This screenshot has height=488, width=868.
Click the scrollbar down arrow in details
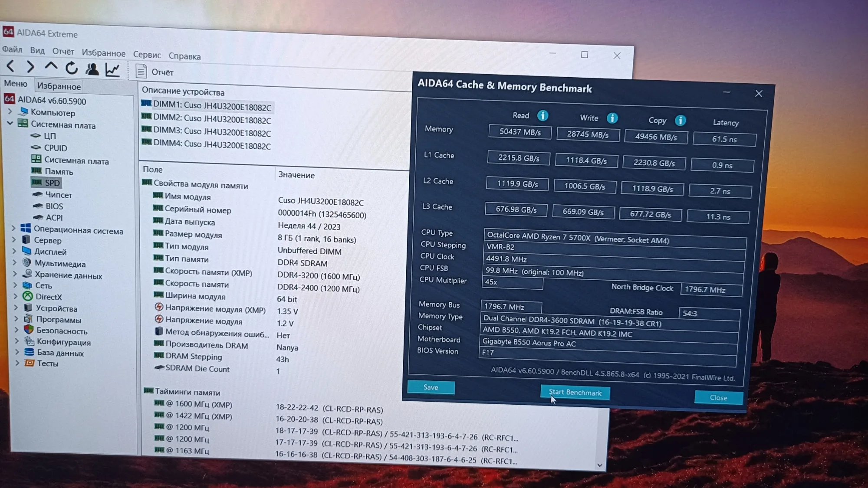pos(599,465)
